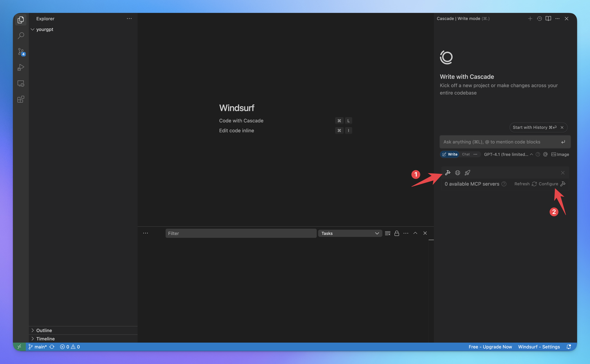590x364 pixels.
Task: Insert an @ mention in Cascade
Action: 545,154
